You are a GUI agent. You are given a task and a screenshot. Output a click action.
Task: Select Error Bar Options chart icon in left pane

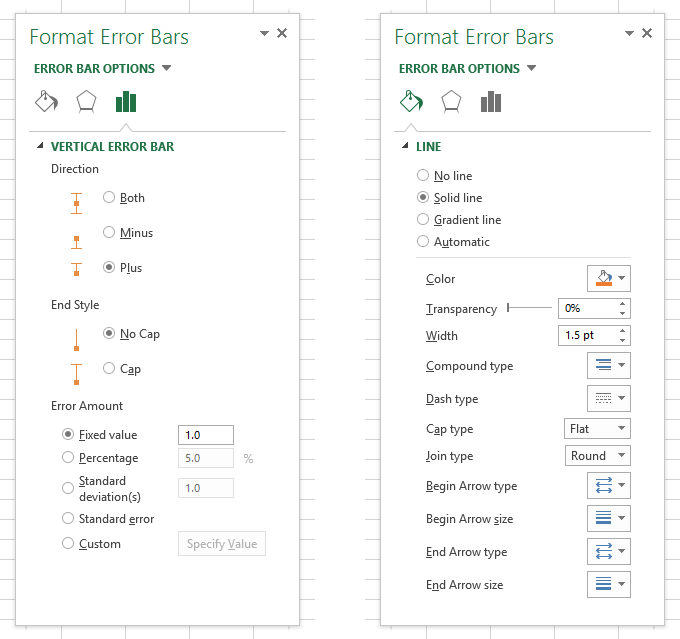(126, 102)
